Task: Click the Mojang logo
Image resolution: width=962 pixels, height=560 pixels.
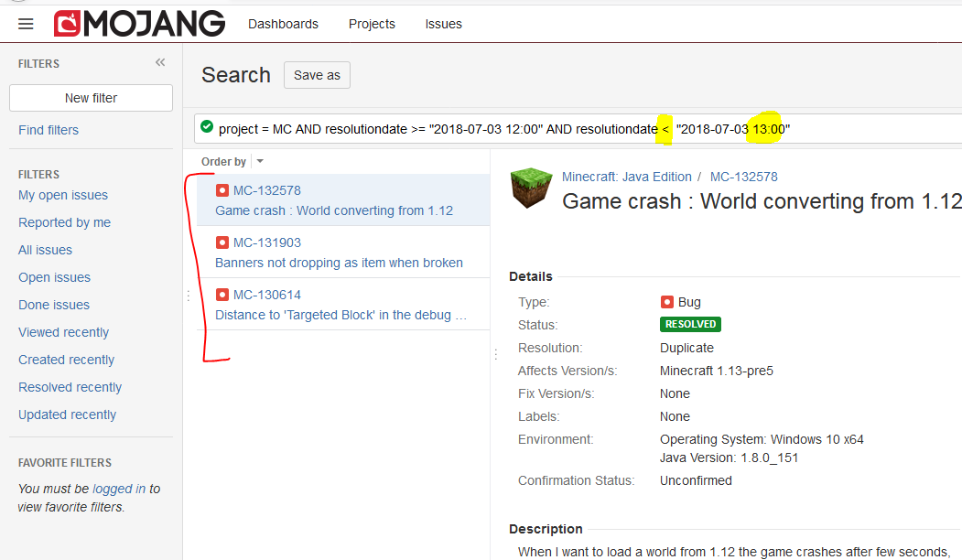Action: click(x=139, y=24)
